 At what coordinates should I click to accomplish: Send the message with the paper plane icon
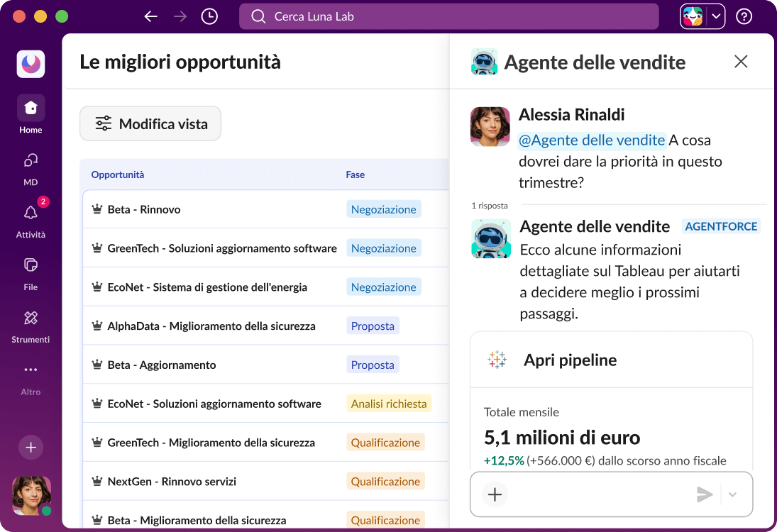[704, 494]
